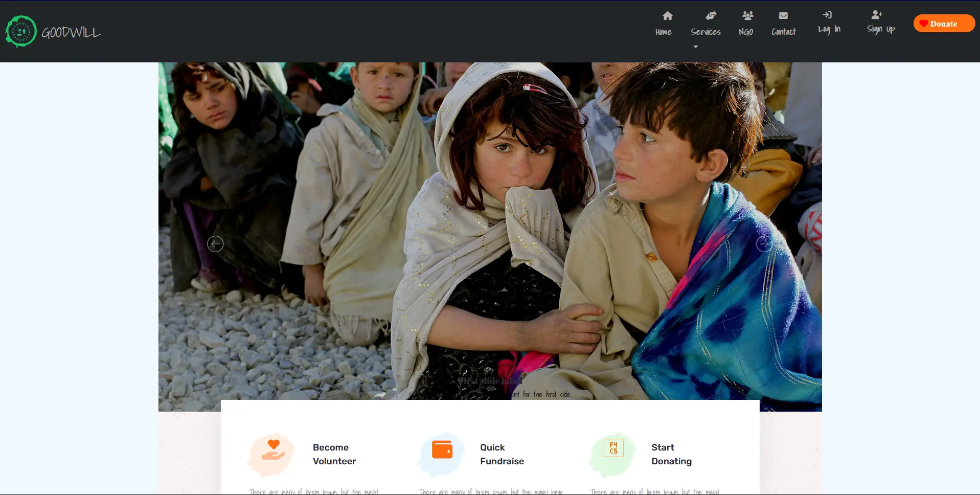
Task: Click the Quick Fundraise wallet icon
Action: click(442, 450)
